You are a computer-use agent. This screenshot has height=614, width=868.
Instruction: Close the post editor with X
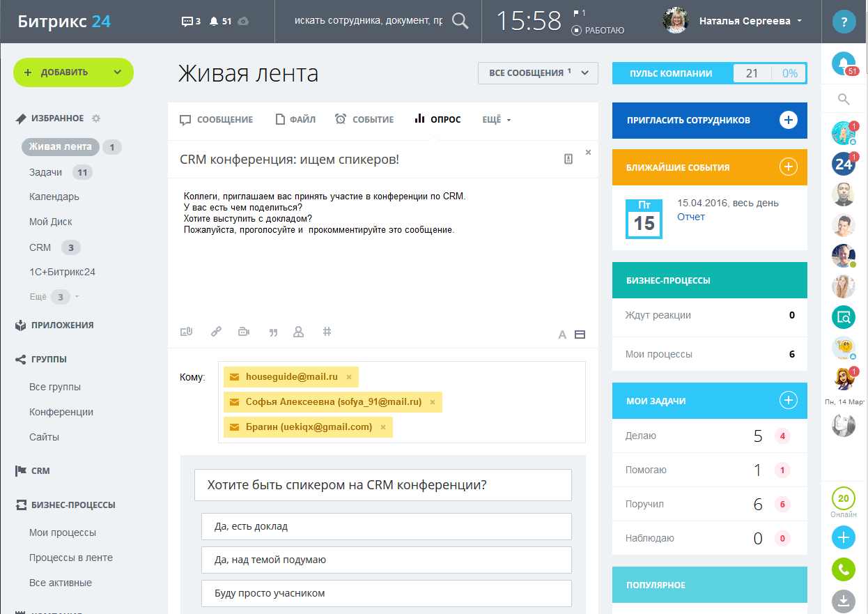[x=588, y=152]
